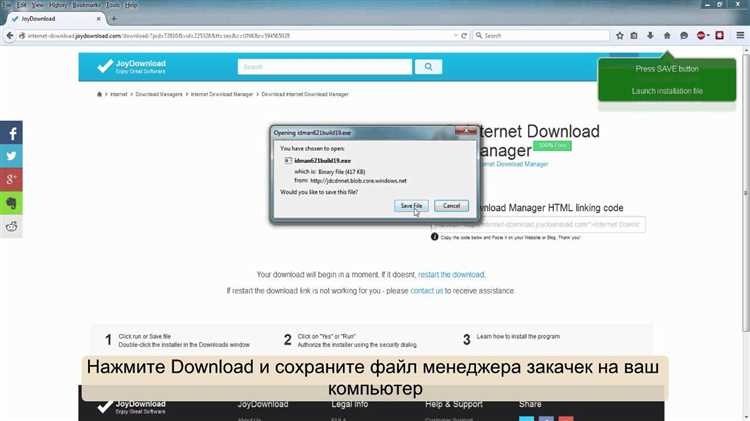
Task: Bookmark this page with the star icon
Action: point(620,36)
